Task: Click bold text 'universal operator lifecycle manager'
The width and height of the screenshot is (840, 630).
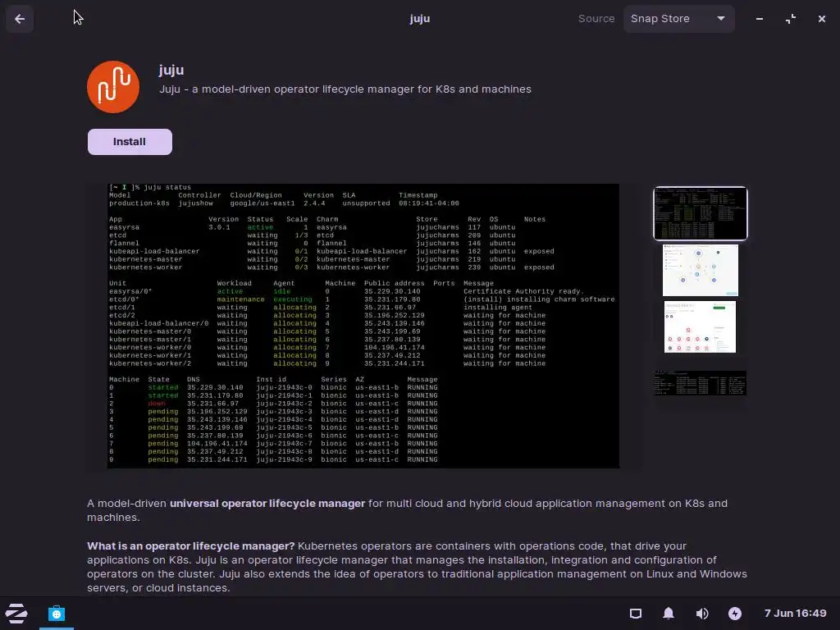Action: [267, 504]
